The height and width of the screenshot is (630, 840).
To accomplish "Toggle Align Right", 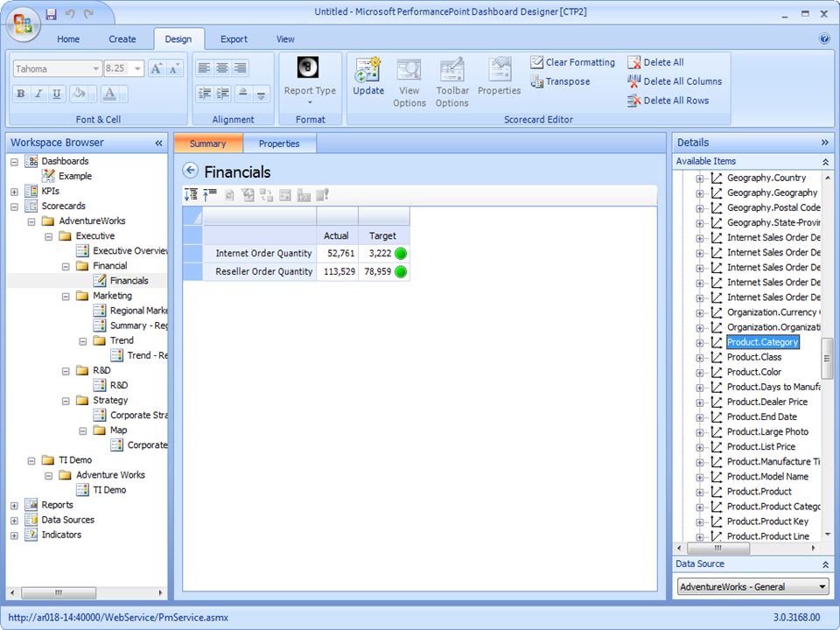I will (x=241, y=68).
